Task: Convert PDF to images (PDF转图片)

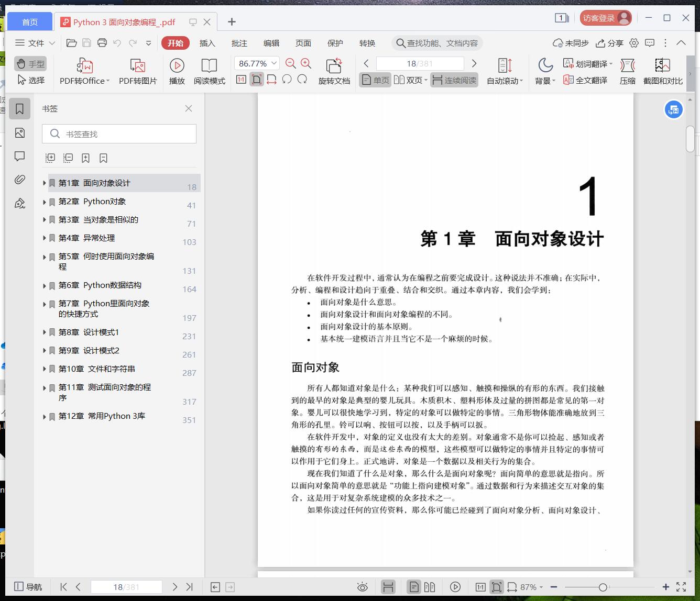Action: pos(138,72)
